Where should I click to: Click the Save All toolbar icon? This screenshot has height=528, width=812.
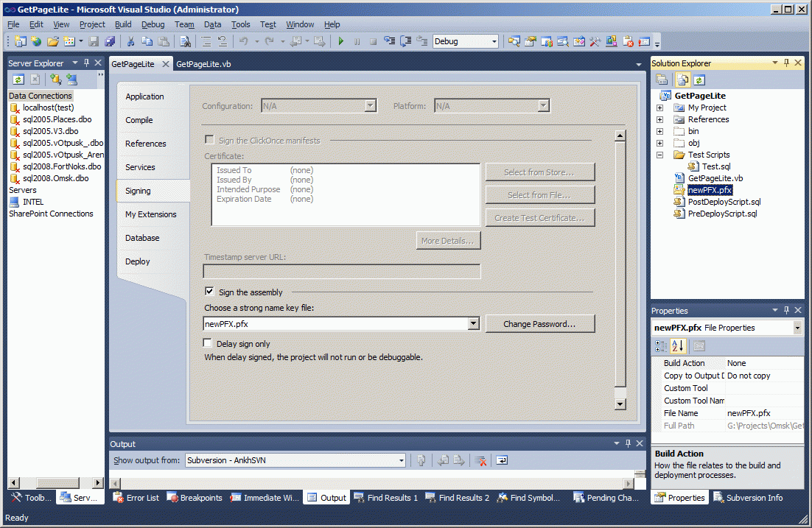pos(110,41)
